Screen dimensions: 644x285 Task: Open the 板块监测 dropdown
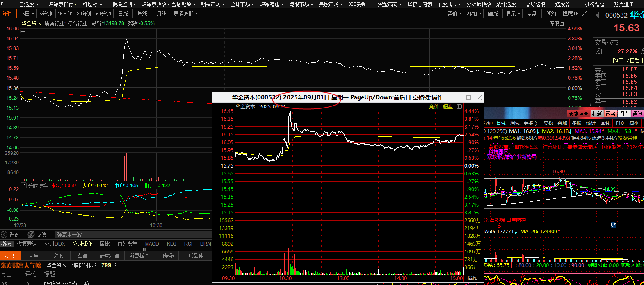coord(124,4)
